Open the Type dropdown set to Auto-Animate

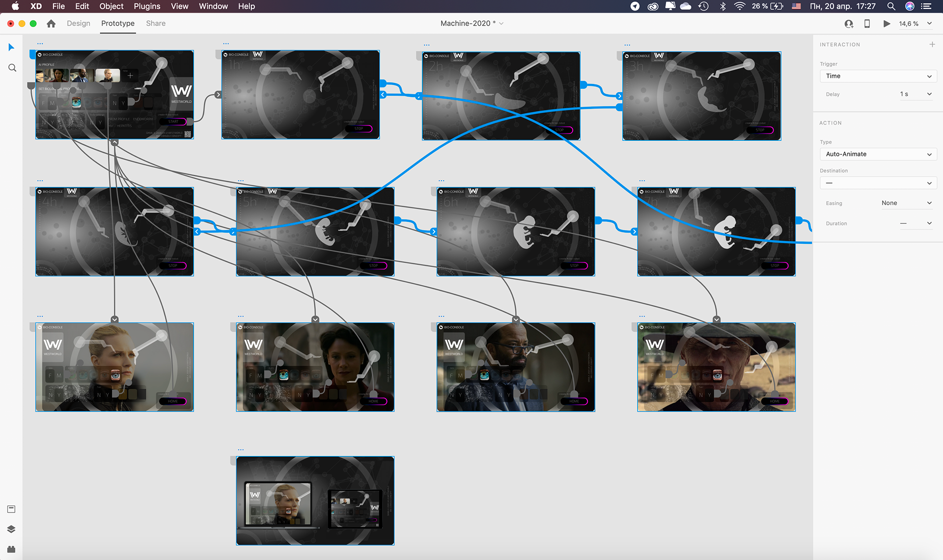tap(878, 154)
